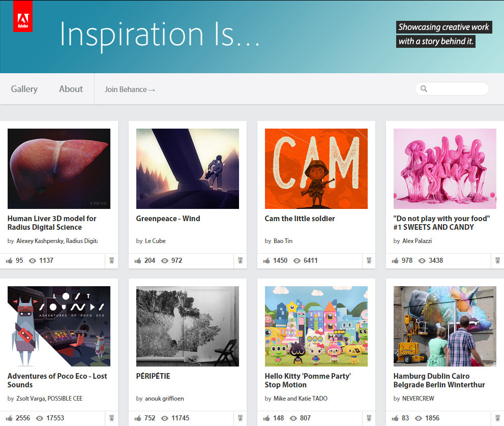This screenshot has width=504, height=426.
Task: Click thumbs-up icon on NEVERCREW card
Action: click(x=395, y=418)
